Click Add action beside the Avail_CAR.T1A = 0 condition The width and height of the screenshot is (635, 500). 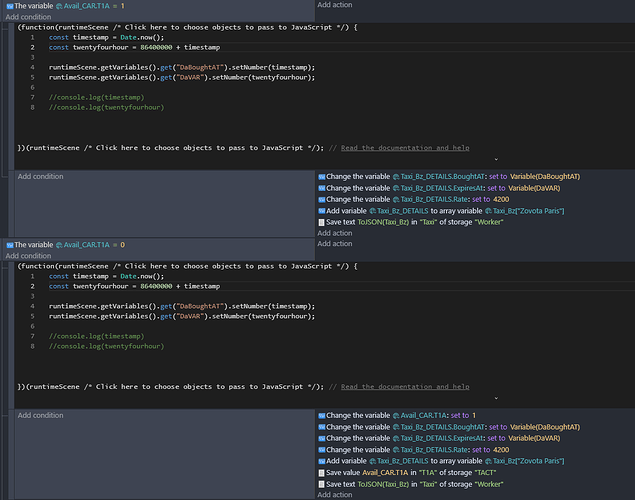pos(335,244)
